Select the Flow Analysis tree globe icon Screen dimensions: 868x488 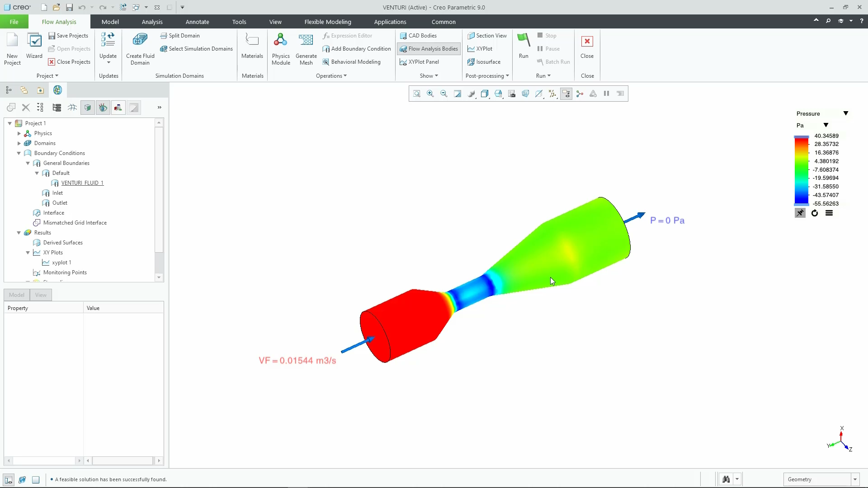click(x=57, y=90)
